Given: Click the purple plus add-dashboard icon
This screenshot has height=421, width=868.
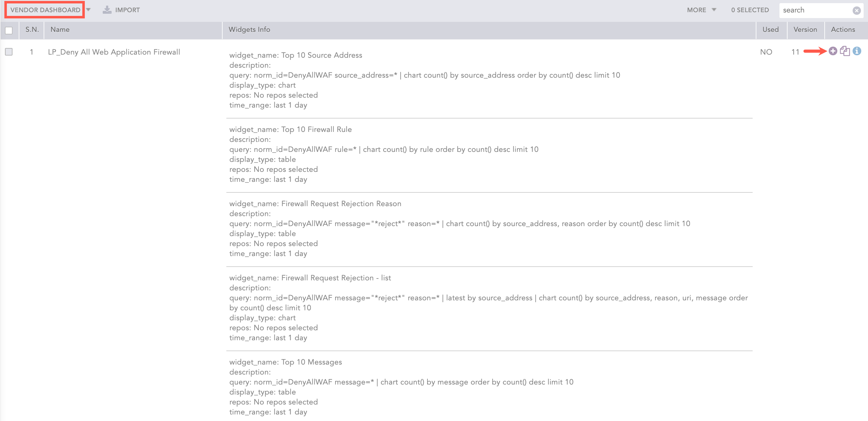Looking at the screenshot, I should [833, 51].
